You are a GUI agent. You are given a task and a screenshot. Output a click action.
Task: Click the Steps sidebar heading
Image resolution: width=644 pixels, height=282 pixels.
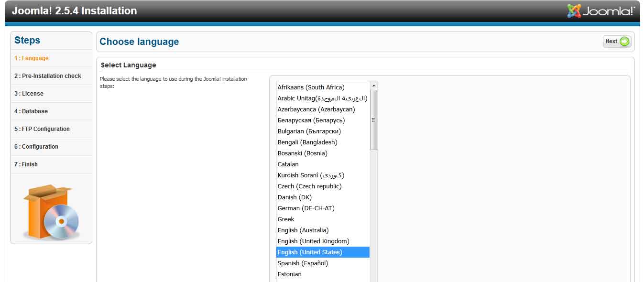(27, 41)
